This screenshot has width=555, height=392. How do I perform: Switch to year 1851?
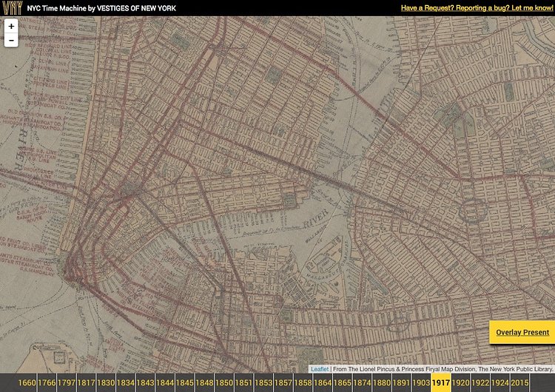pyautogui.click(x=244, y=382)
